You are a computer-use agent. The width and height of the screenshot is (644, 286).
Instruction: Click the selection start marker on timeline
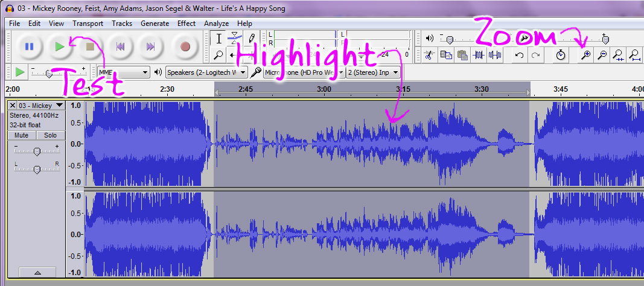[x=217, y=93]
